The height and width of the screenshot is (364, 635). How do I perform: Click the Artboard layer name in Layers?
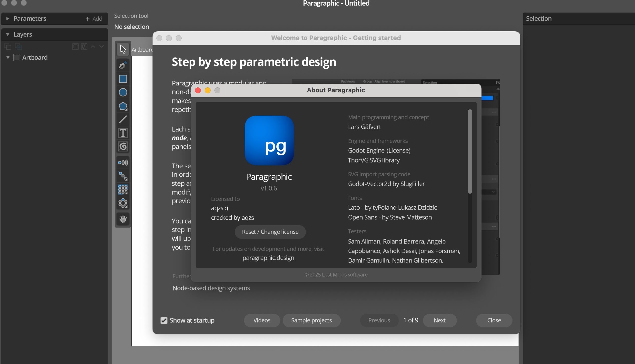coord(35,58)
